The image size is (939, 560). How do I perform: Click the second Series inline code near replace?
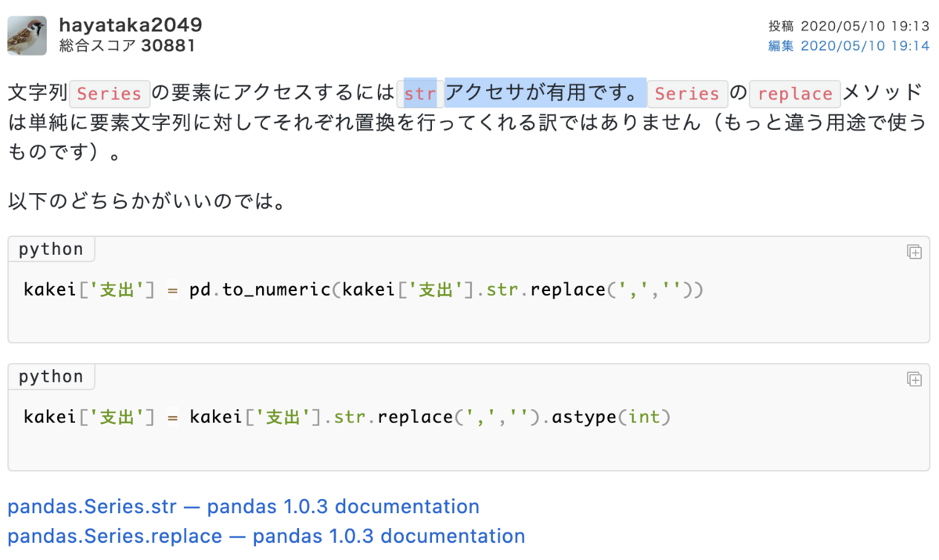click(687, 94)
